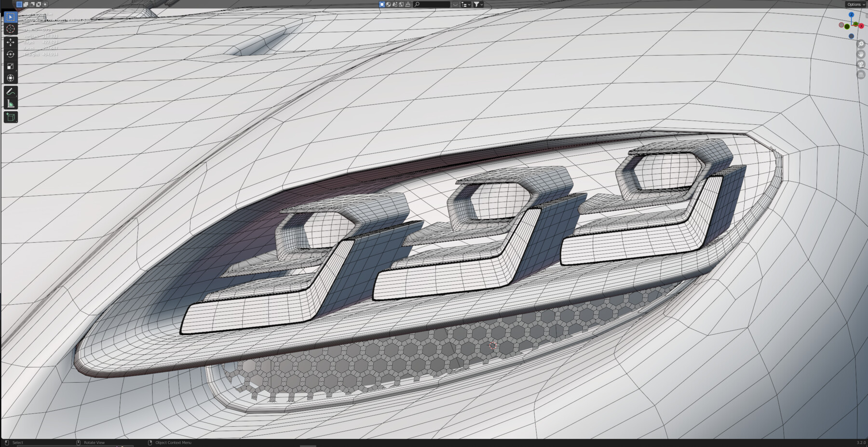Select the Box Select tool
This screenshot has height=447, width=868.
(10, 17)
